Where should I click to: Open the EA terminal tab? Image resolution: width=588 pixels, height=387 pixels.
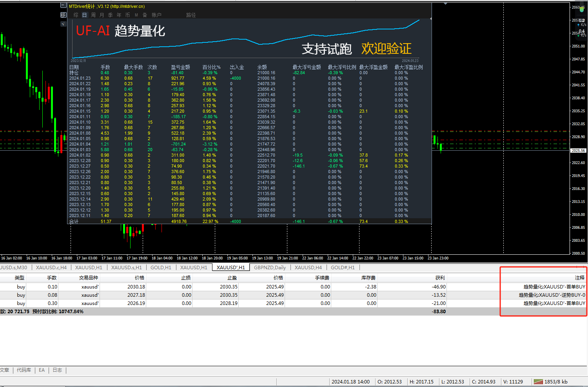42,370
